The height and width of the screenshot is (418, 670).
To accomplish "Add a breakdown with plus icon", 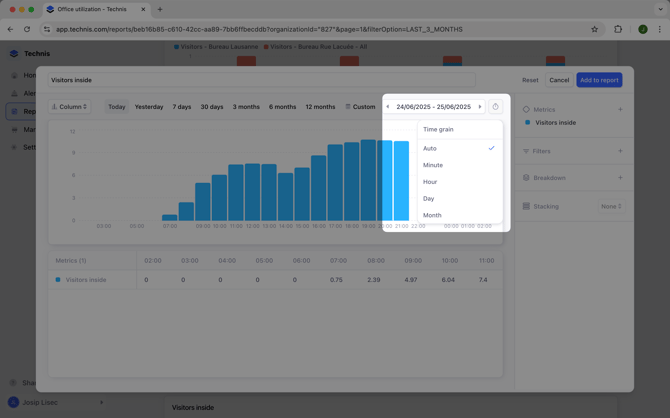I will point(620,178).
